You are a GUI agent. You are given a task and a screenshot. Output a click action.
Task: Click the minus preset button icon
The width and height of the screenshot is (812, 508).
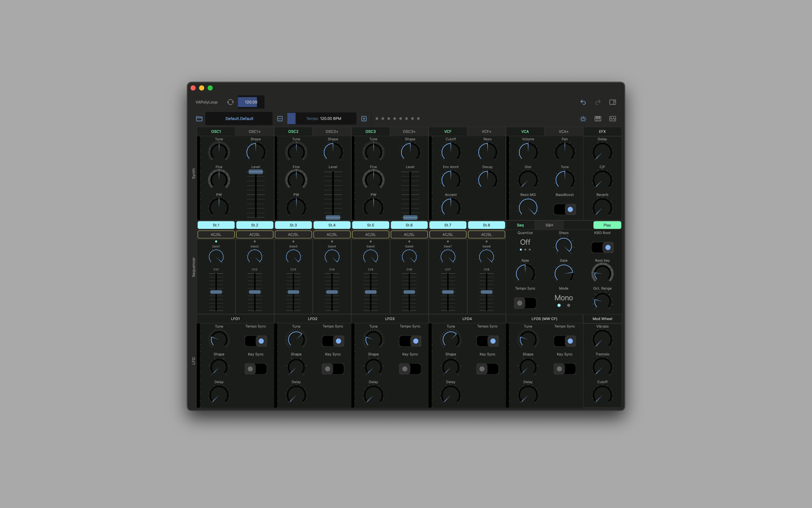280,119
